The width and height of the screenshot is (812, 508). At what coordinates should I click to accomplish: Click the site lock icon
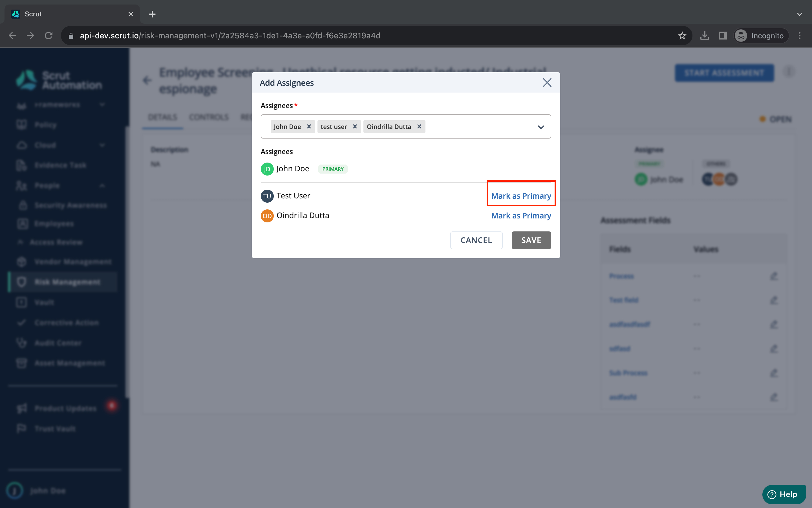click(71, 36)
